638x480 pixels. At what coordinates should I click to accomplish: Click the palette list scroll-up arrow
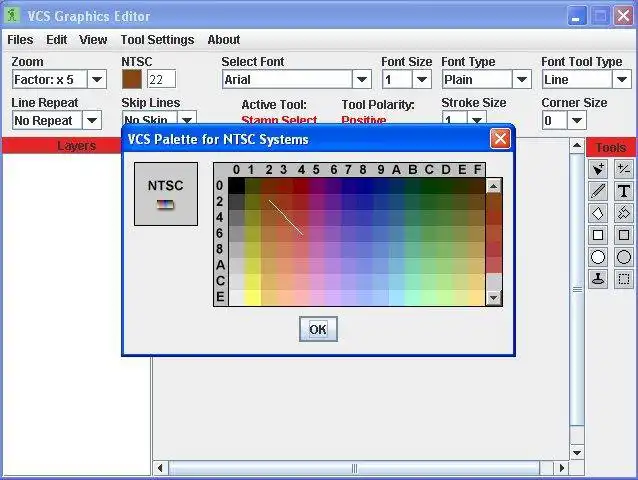pyautogui.click(x=494, y=186)
